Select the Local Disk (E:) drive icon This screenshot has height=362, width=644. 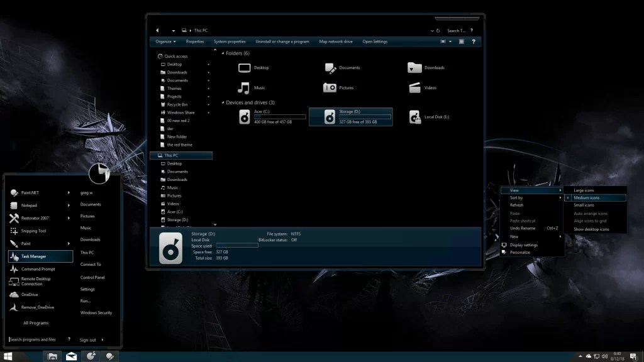click(x=415, y=117)
